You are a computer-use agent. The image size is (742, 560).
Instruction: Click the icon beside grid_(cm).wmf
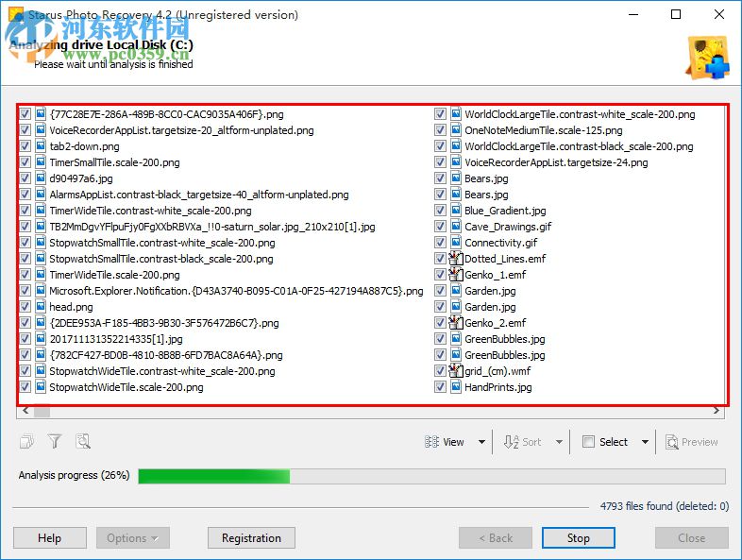(456, 370)
